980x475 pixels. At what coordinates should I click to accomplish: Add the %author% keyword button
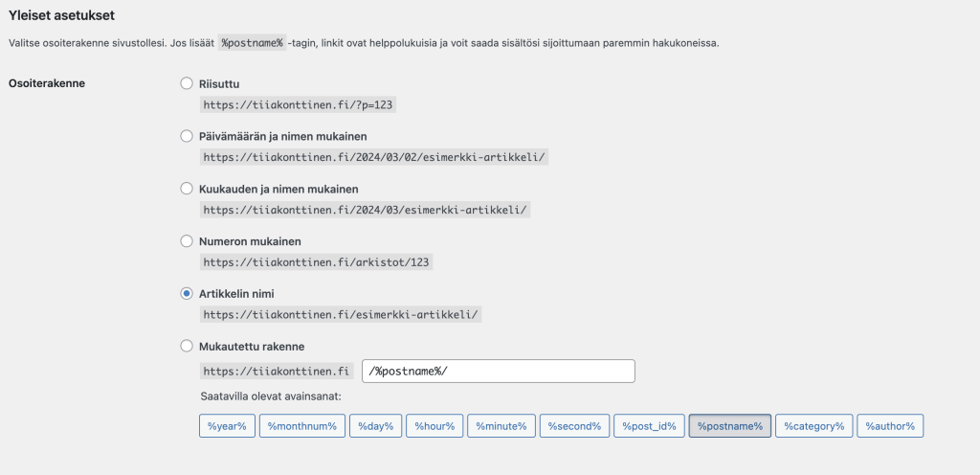[890, 426]
